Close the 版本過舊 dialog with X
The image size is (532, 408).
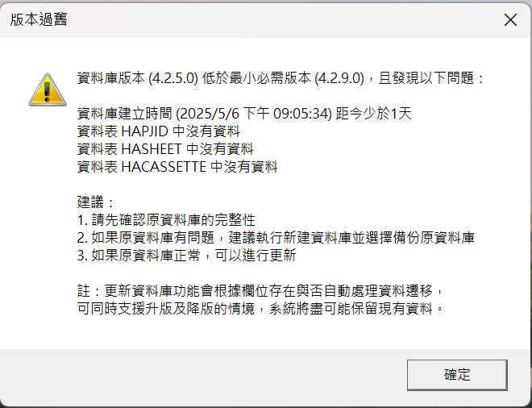pos(510,20)
